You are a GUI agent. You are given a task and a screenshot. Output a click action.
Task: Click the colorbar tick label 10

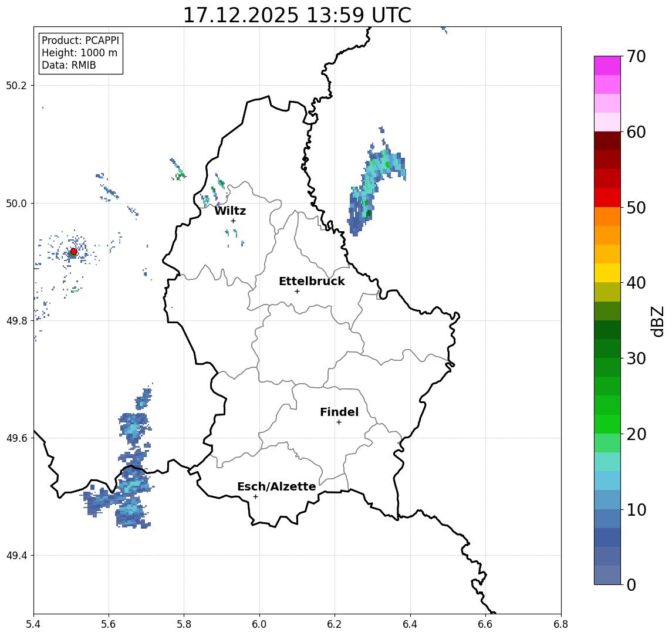pos(636,509)
